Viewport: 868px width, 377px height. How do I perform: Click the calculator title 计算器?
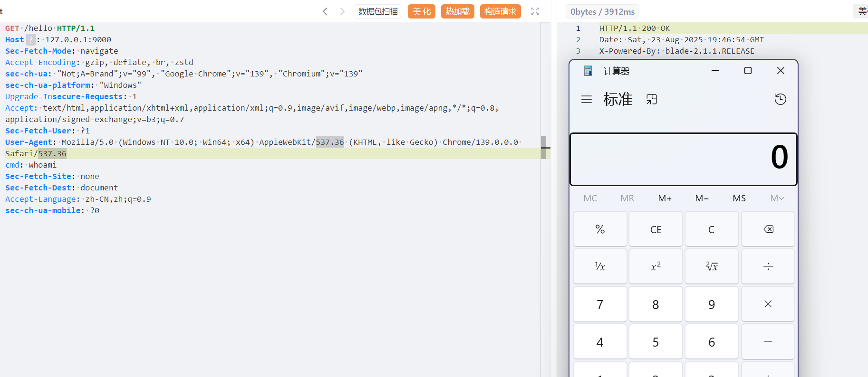(x=617, y=71)
